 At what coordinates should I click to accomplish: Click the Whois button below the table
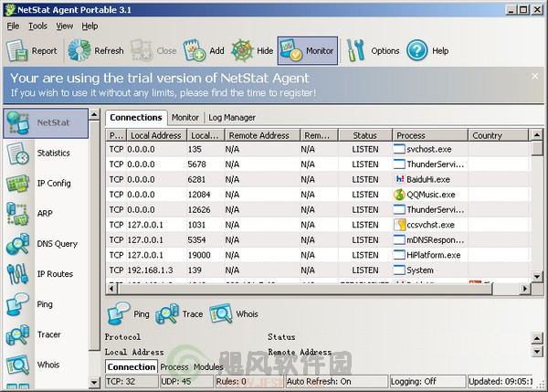[234, 313]
